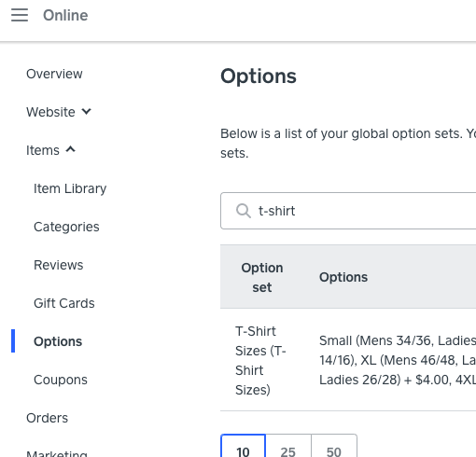Open the hamburger menu icon
The image size is (476, 457).
click(x=20, y=15)
